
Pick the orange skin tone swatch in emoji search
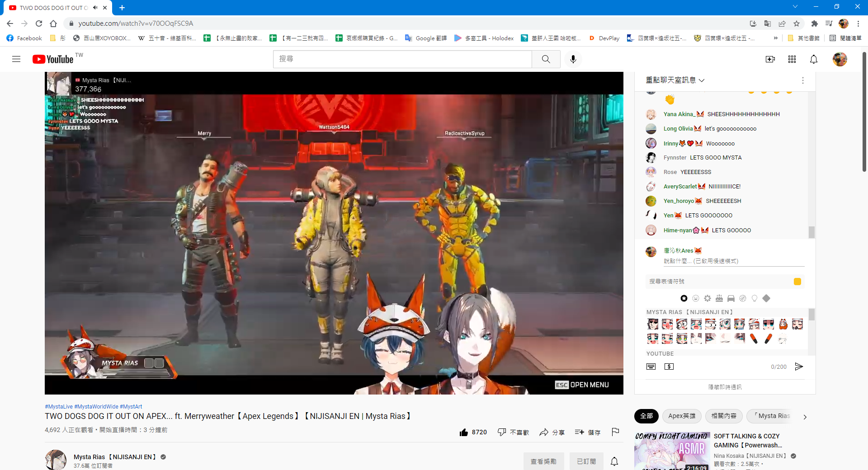point(797,282)
